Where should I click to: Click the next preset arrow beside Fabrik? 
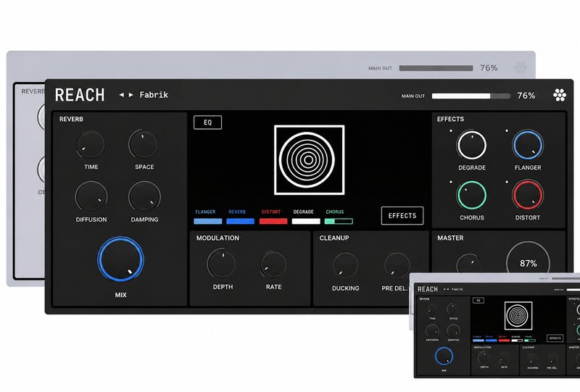pyautogui.click(x=130, y=95)
